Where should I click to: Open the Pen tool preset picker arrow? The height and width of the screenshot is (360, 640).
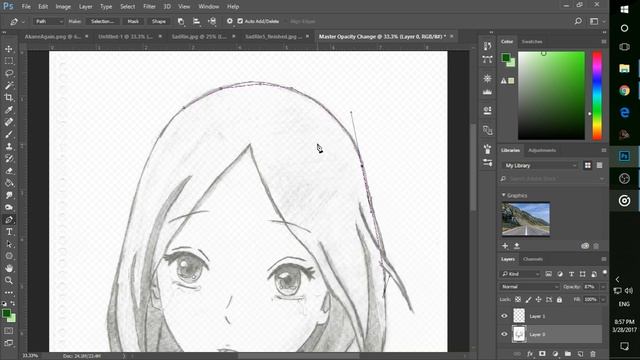coord(23,21)
